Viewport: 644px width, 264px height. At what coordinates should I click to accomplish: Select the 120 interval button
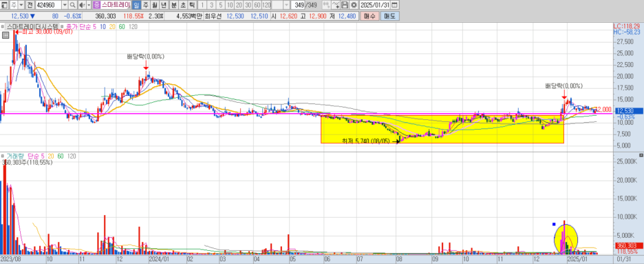(266, 5)
